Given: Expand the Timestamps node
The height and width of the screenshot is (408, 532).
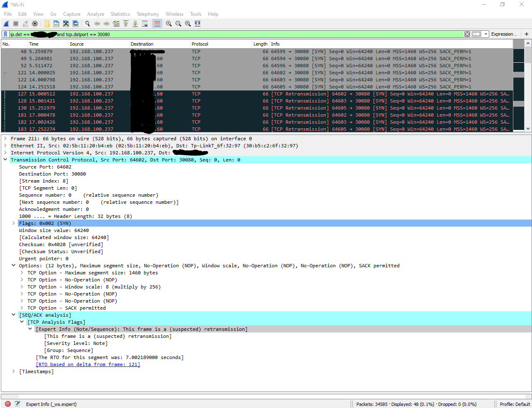Looking at the screenshot, I should [13, 371].
